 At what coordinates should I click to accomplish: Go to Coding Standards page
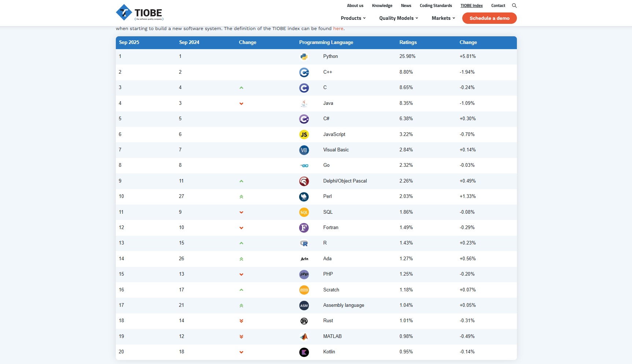click(436, 5)
